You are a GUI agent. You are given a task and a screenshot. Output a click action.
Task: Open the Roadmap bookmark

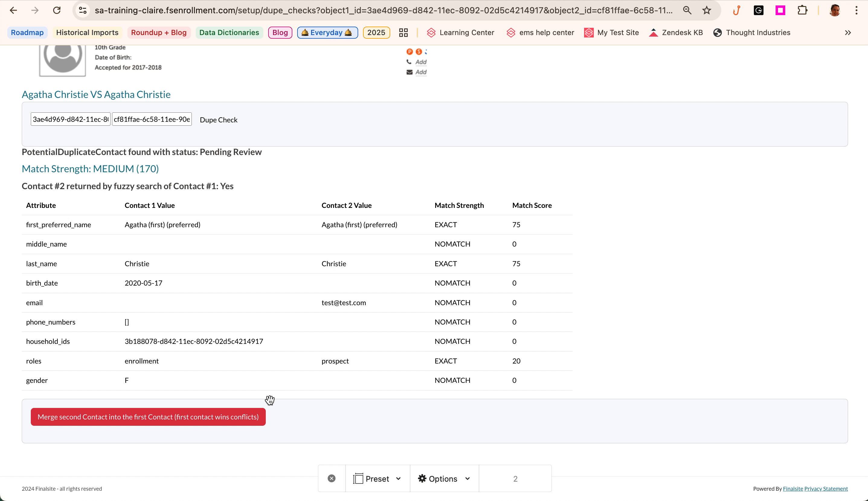27,33
